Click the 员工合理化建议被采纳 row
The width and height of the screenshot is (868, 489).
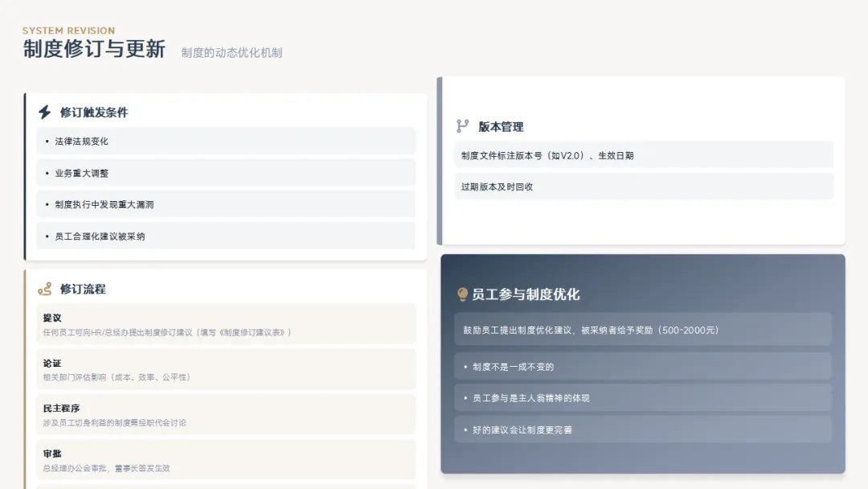[226, 236]
